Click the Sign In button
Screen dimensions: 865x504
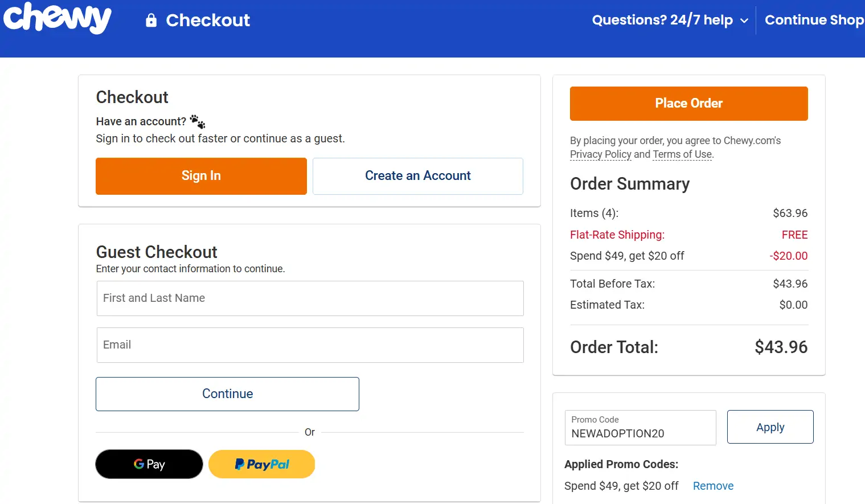(x=200, y=176)
